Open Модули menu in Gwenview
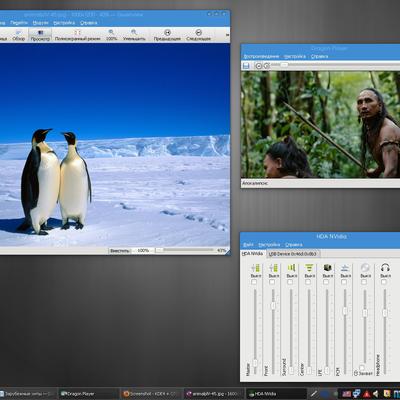The image size is (400, 400). 40,23
